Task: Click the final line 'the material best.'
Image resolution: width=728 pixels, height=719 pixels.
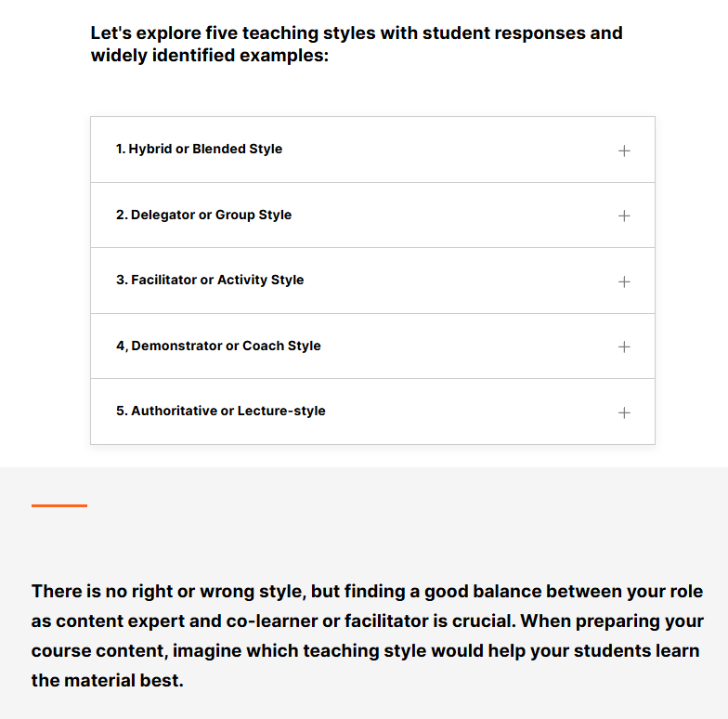Action: (108, 680)
